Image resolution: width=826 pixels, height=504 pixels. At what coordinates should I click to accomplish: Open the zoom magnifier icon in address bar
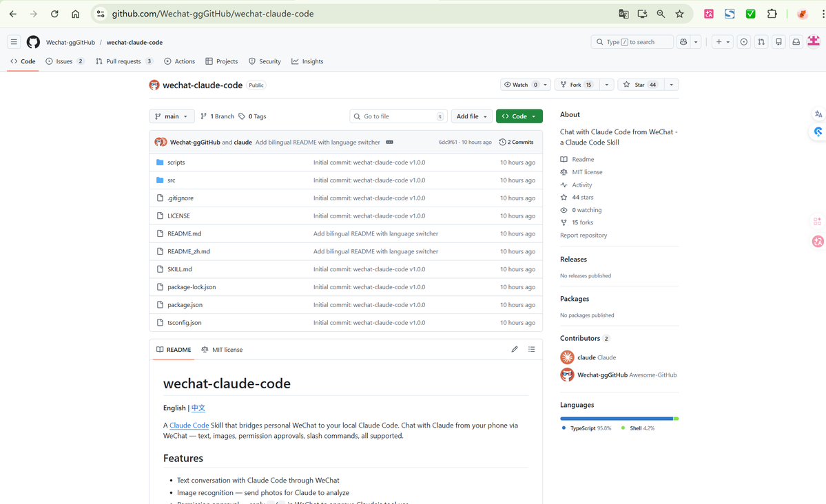point(661,14)
